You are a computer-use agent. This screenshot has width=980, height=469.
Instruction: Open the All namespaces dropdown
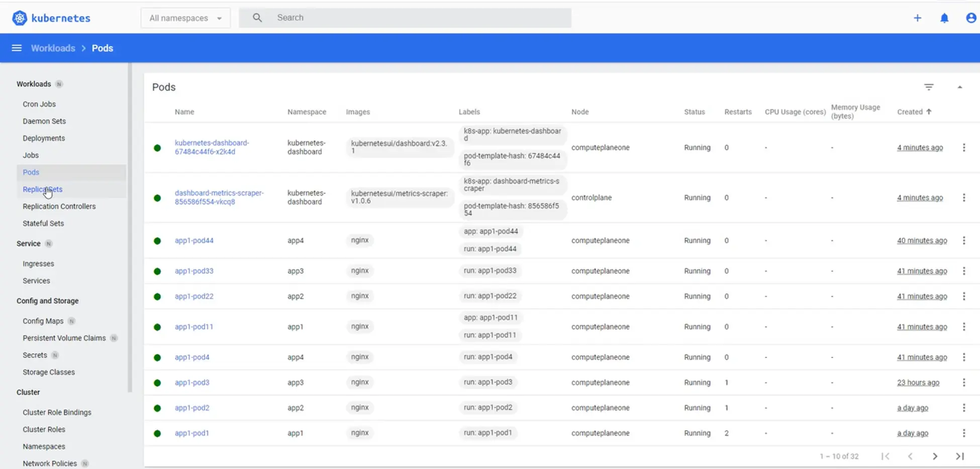coord(185,18)
